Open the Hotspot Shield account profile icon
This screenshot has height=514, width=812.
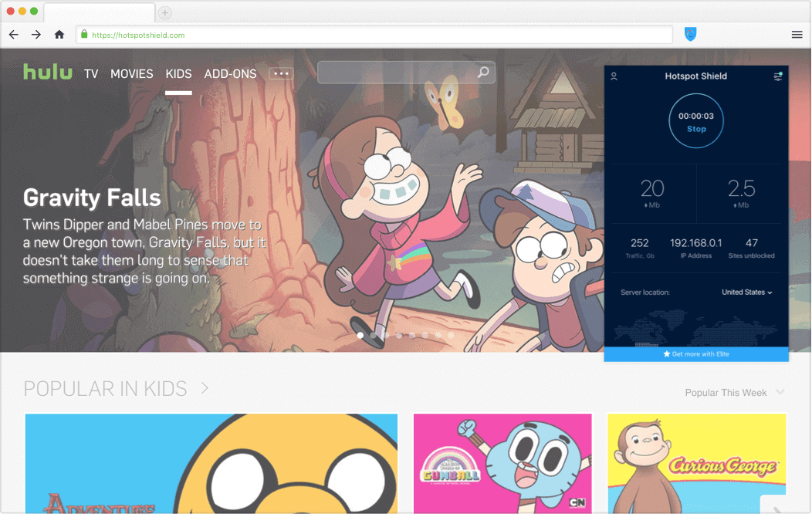tap(614, 76)
